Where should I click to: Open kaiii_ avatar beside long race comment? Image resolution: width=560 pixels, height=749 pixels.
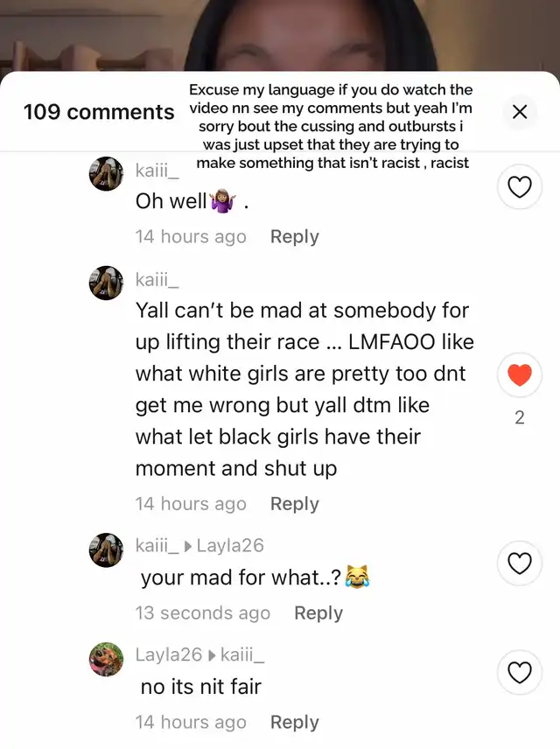point(106,283)
